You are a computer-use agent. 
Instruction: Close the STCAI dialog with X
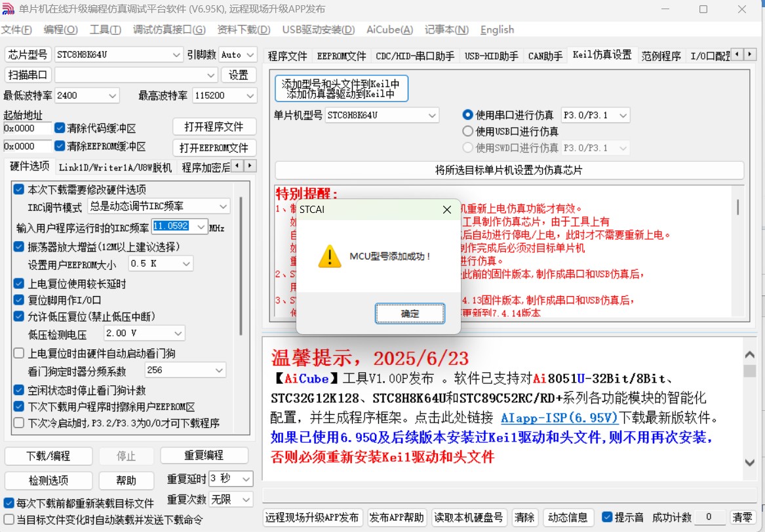[446, 210]
